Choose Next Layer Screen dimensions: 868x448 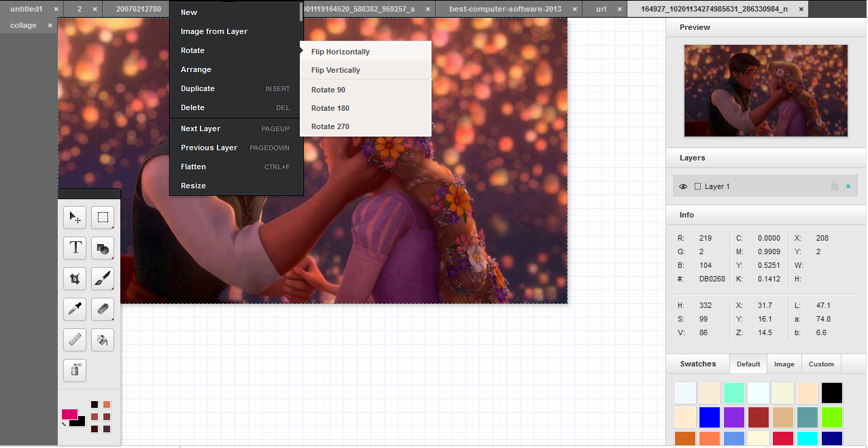coord(236,128)
